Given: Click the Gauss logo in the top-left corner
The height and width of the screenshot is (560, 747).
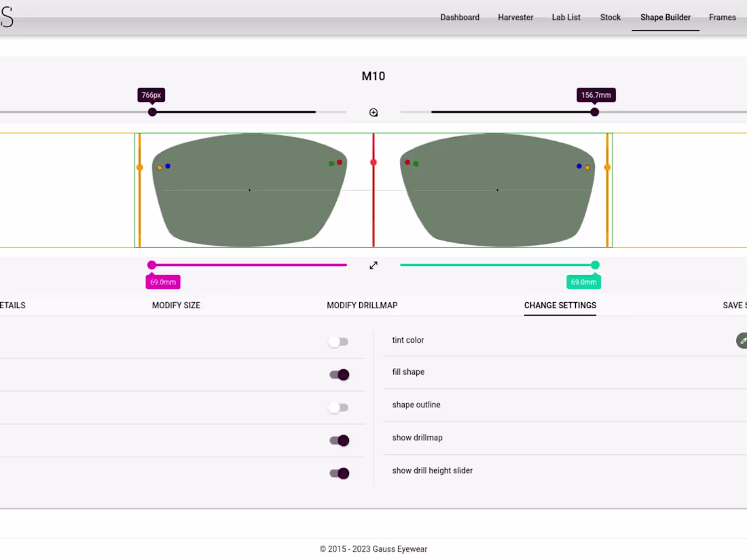Looking at the screenshot, I should 7,17.
